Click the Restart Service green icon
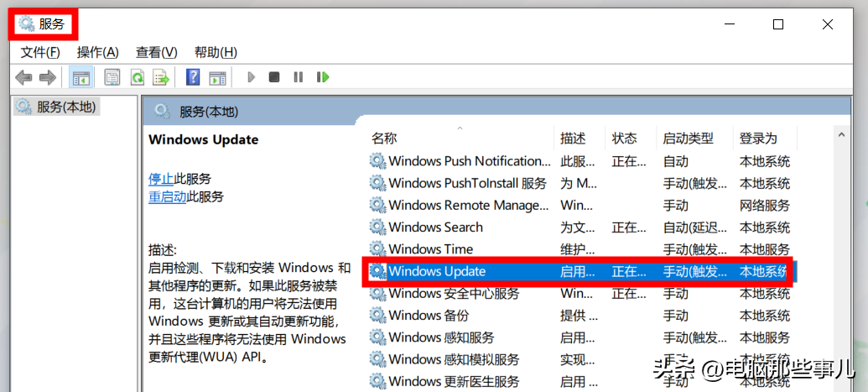This screenshot has height=392, width=868. coord(323,77)
